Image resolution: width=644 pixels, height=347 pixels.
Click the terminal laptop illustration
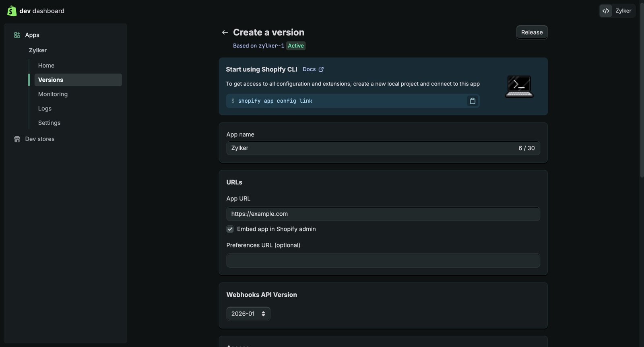(519, 86)
